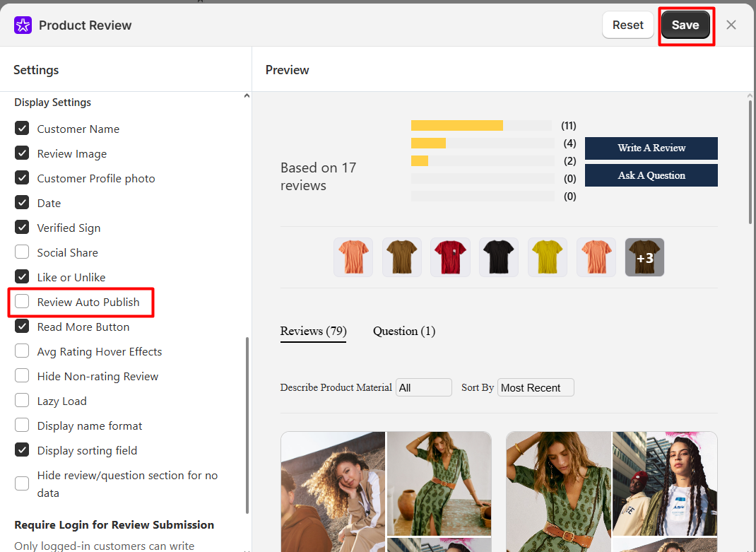Save the review settings
756x552 pixels.
[685, 25]
